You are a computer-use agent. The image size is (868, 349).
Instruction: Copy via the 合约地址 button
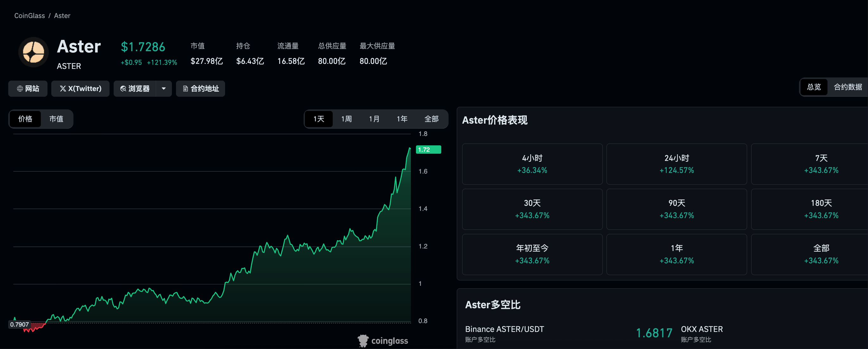(x=200, y=89)
